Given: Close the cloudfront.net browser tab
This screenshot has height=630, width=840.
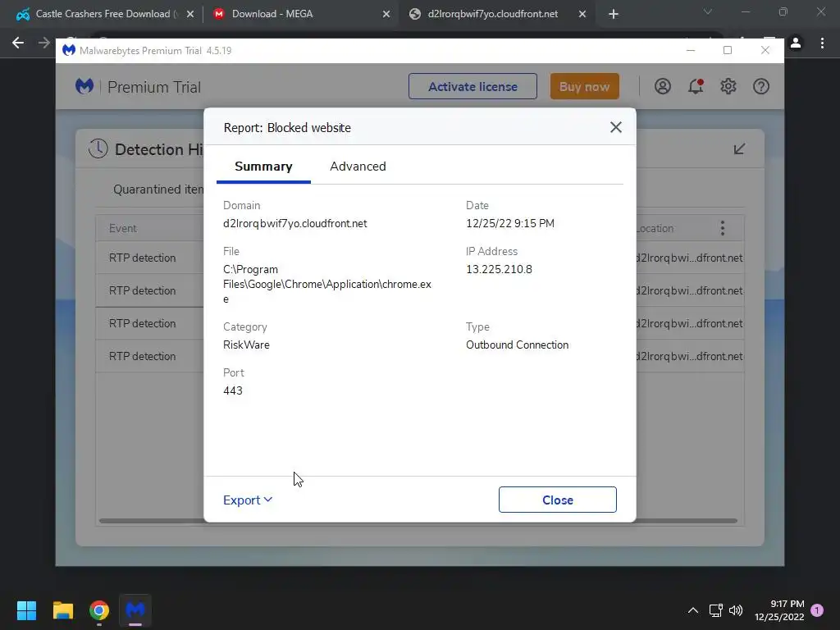Looking at the screenshot, I should coord(582,15).
